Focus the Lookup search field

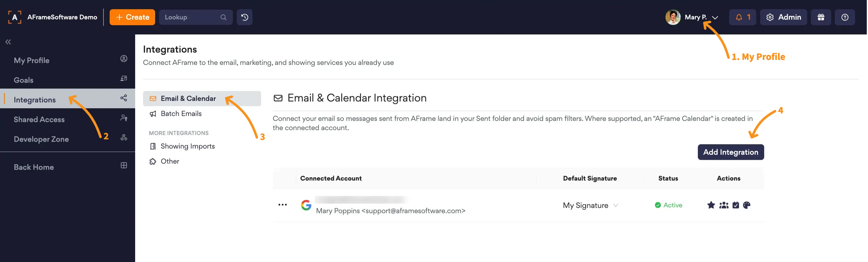pyautogui.click(x=196, y=17)
